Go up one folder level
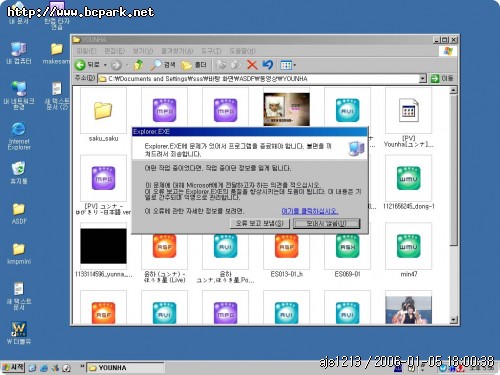 pos(138,65)
